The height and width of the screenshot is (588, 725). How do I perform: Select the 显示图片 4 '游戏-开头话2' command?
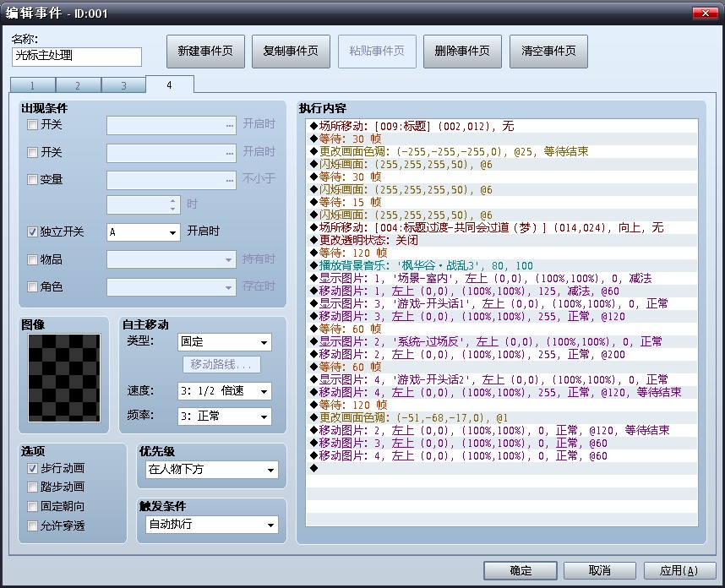(x=502, y=379)
